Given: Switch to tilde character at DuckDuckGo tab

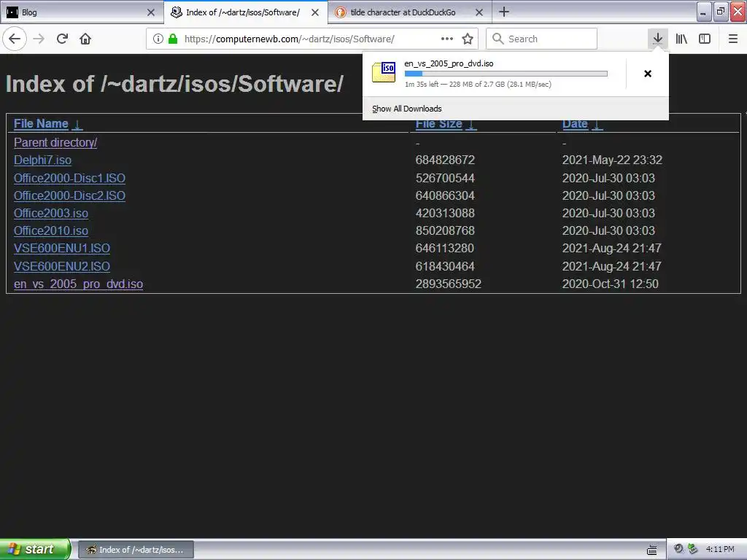Looking at the screenshot, I should tap(410, 12).
